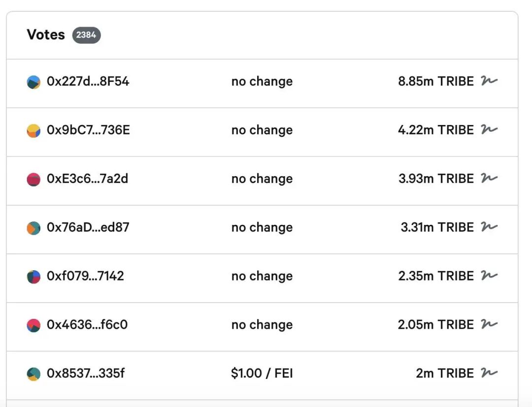Screen dimensions: 532x407
Task: Visit voter address 0xE3c6...7a2d
Action: coord(88,179)
